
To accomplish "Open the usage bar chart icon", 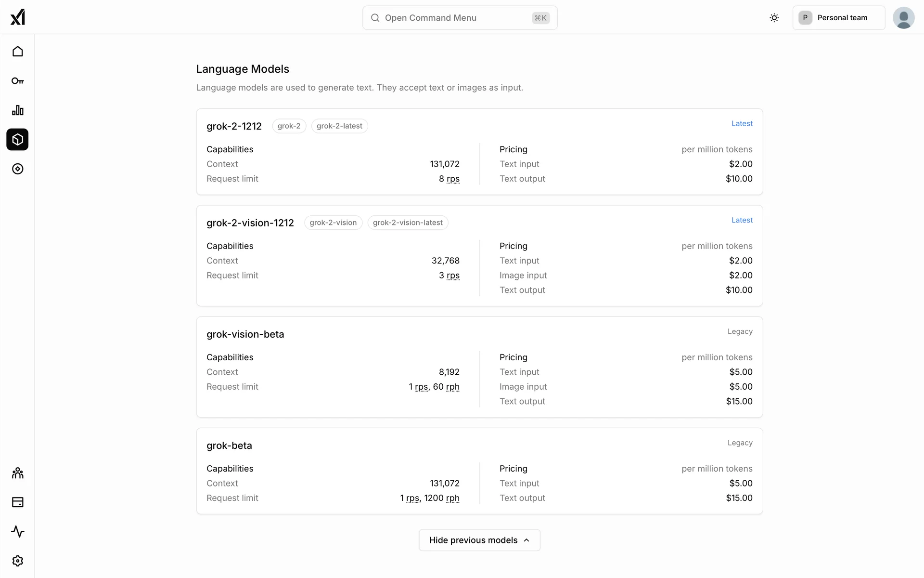I will (18, 110).
